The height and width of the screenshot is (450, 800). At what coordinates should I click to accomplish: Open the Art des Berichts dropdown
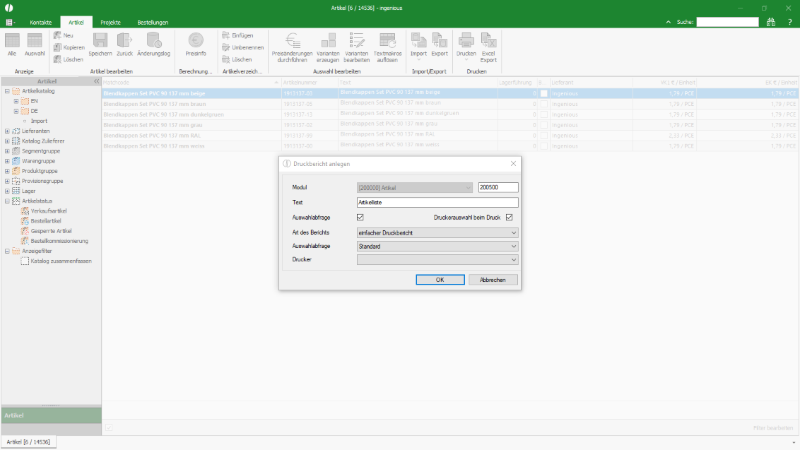pyautogui.click(x=438, y=233)
